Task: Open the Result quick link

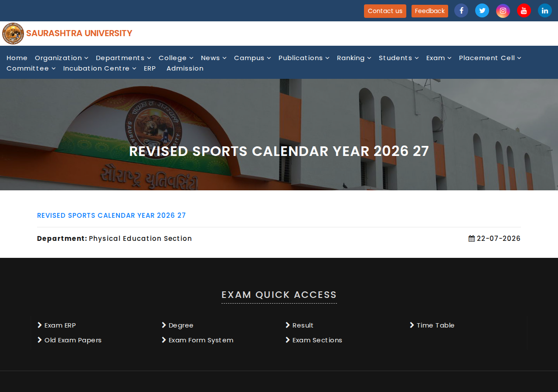Action: [x=299, y=325]
